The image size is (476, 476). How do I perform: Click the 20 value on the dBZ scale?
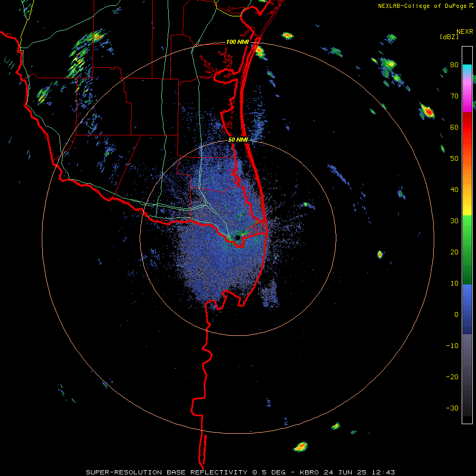pos(454,252)
